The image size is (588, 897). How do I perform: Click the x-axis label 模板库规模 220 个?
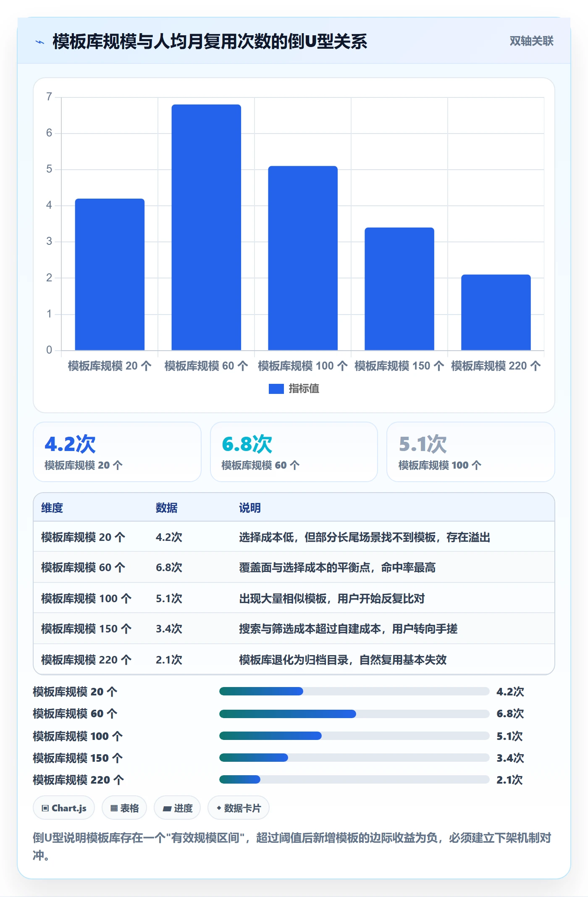[496, 366]
